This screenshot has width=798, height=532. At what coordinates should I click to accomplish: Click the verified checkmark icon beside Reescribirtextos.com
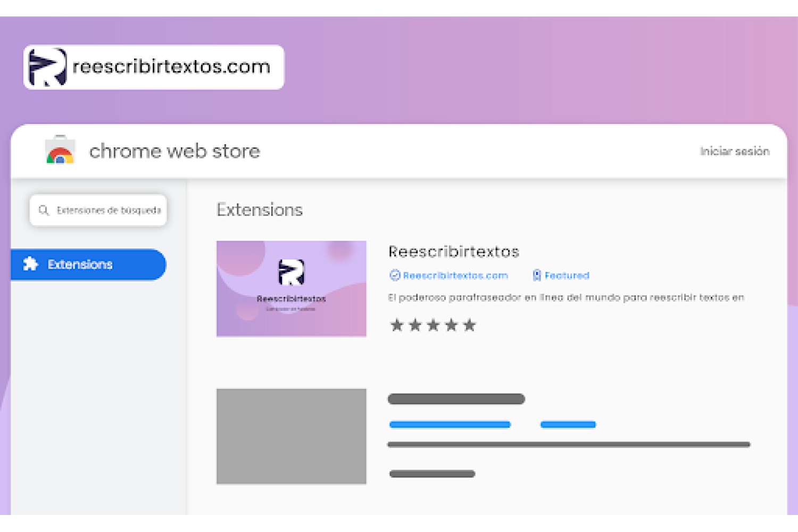point(395,275)
